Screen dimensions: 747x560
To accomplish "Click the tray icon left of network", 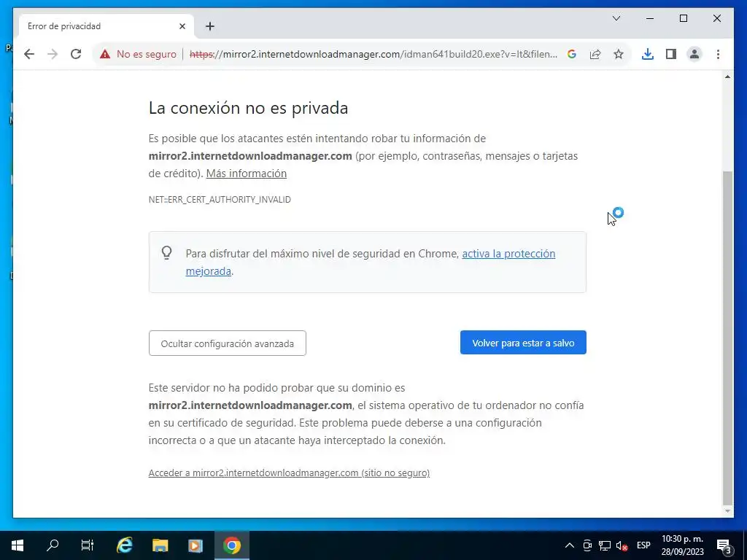I will pos(587,545).
